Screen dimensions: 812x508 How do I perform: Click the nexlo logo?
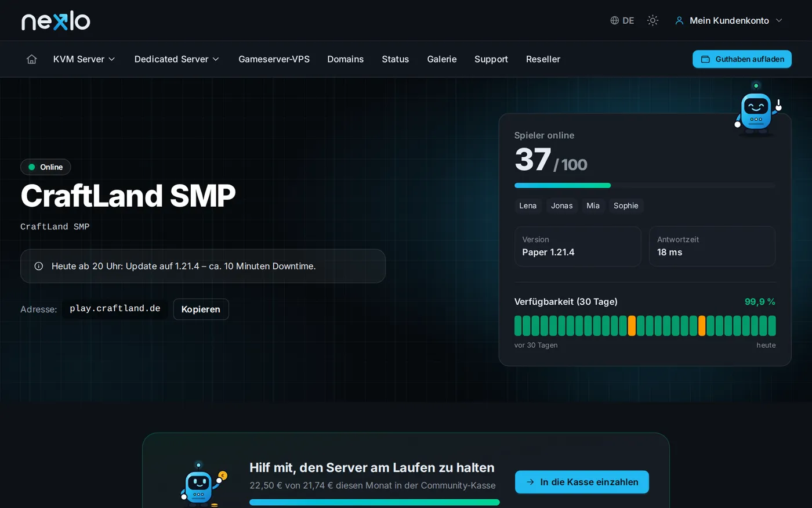pyautogui.click(x=56, y=20)
